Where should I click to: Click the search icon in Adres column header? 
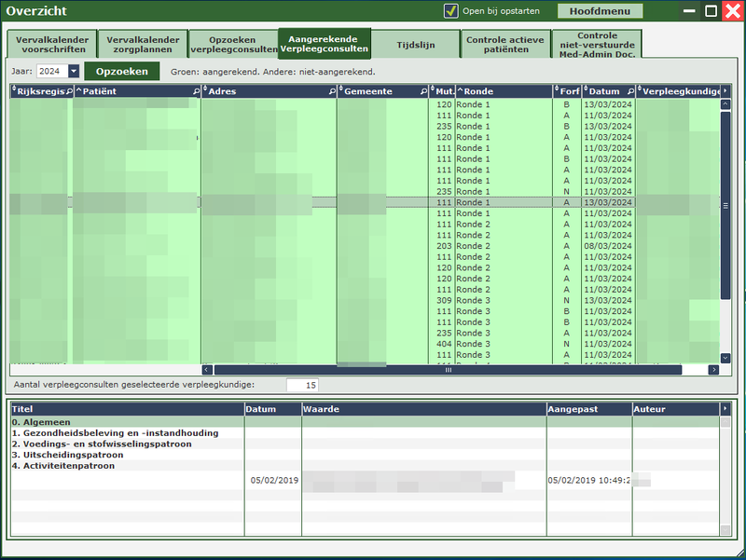coord(332,92)
